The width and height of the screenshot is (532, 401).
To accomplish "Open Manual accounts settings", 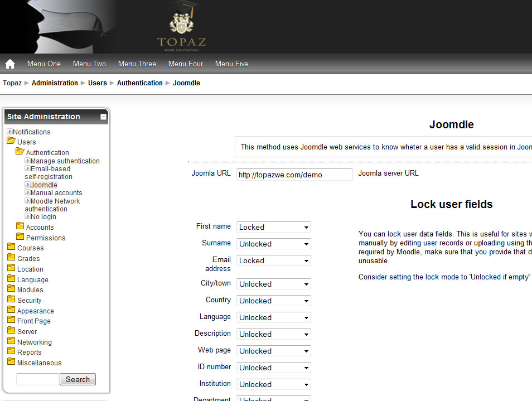I will click(56, 193).
